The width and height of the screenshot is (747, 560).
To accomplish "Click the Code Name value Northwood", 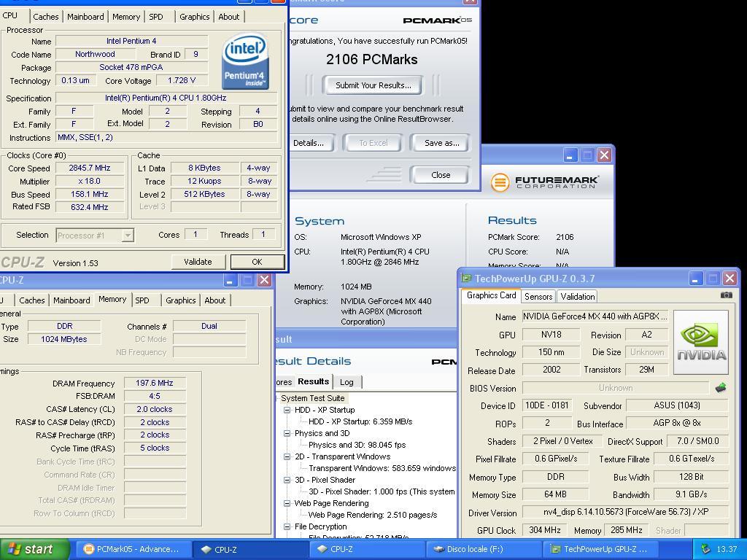I will click(x=95, y=54).
